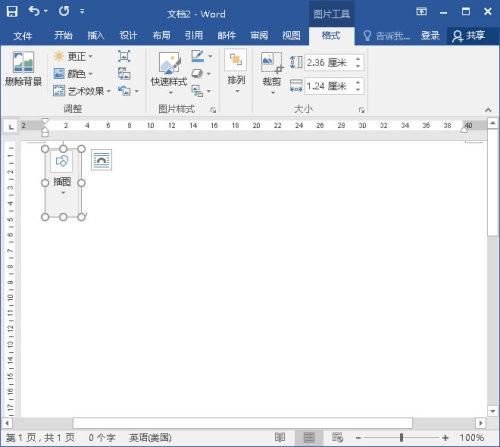
Task: Click the Picture Border pen icon
Action: pyautogui.click(x=198, y=56)
